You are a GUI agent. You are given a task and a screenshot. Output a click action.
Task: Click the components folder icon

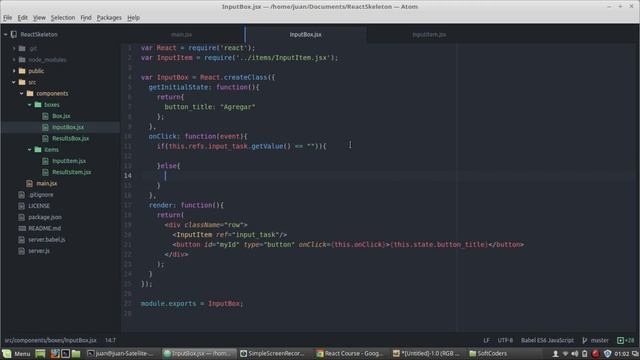point(30,93)
